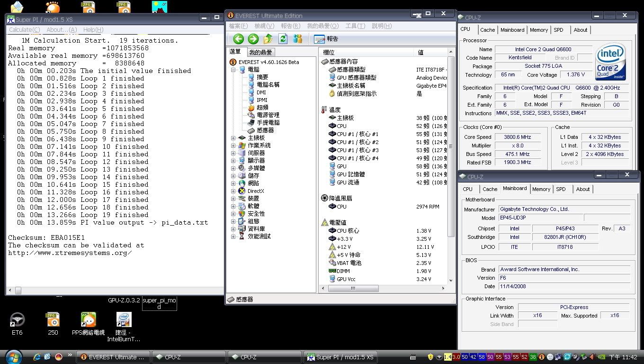Switch to 我的最愛 tab beside 選單
Screen dimensions: 644x364
coord(260,52)
